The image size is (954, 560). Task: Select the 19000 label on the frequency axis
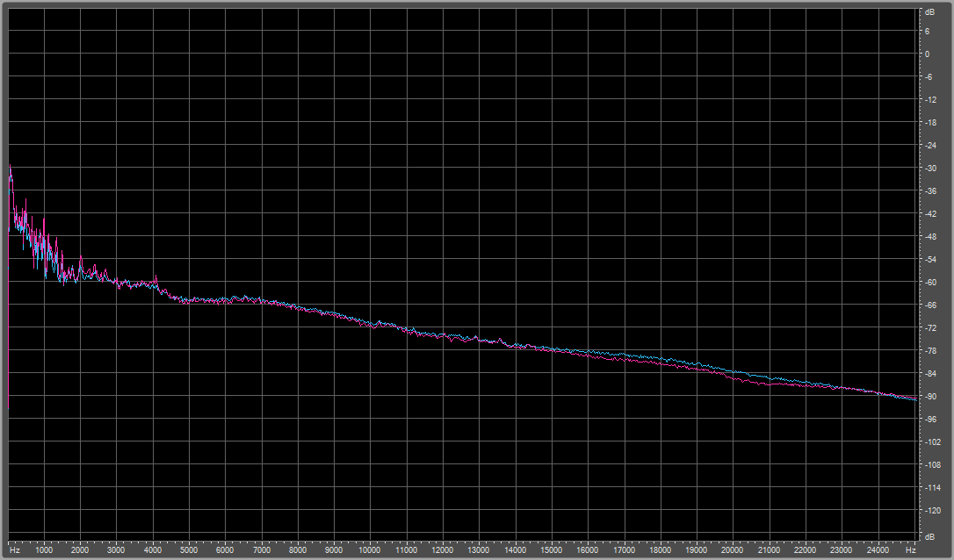pos(697,549)
